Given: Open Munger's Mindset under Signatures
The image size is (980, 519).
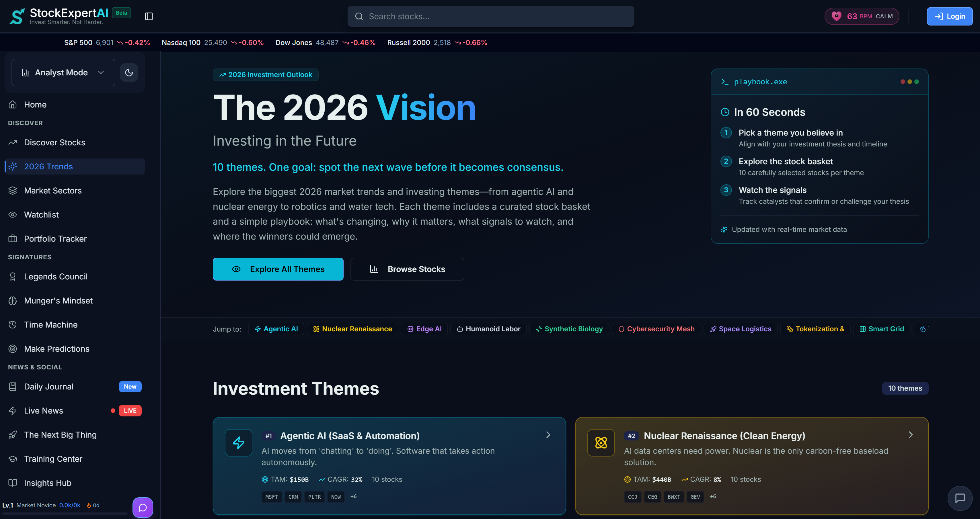Looking at the screenshot, I should point(58,300).
